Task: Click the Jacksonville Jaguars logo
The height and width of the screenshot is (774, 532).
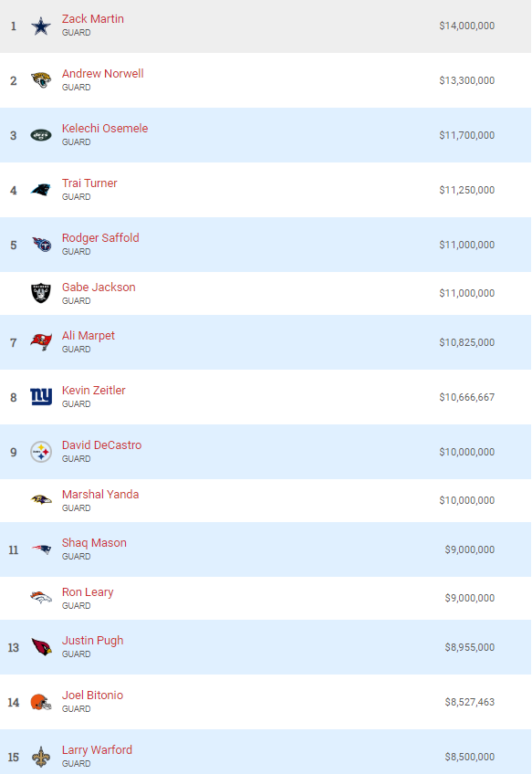Action: 41,80
